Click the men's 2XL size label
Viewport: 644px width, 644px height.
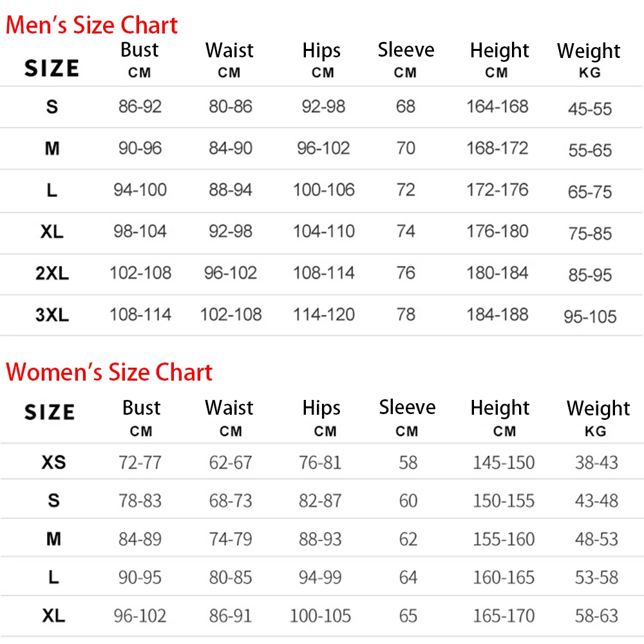click(52, 274)
